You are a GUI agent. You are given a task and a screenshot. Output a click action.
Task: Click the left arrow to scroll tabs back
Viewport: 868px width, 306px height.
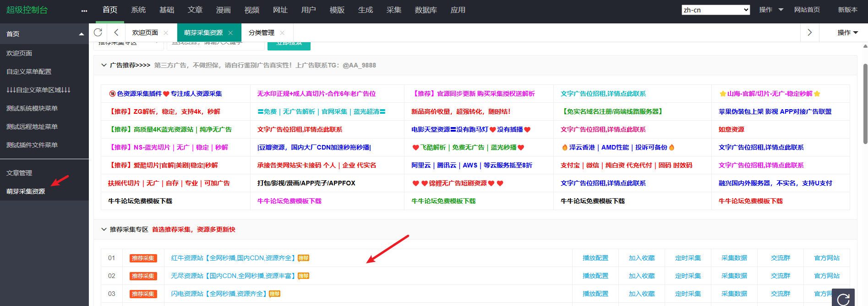(116, 33)
